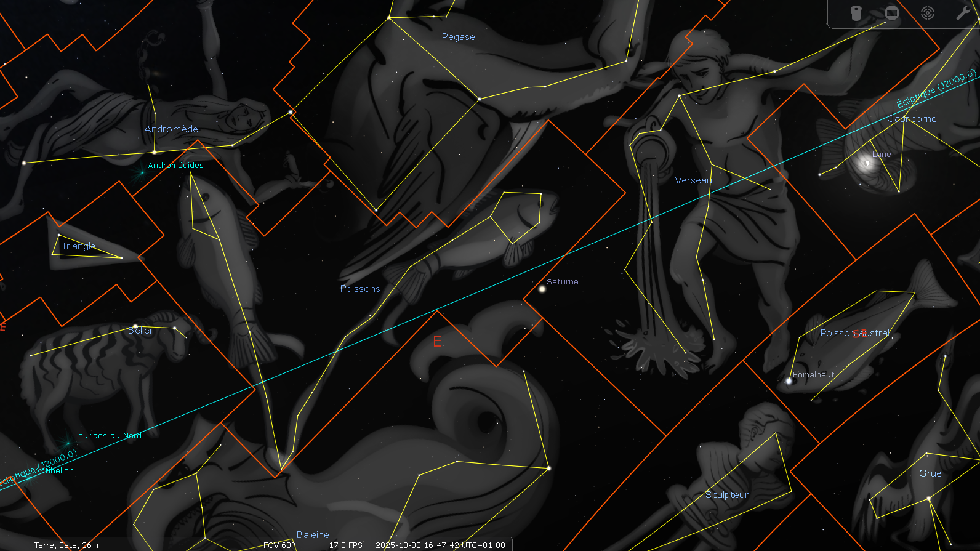The width and height of the screenshot is (980, 551).
Task: Click the Baleine constellation label
Action: click(313, 534)
